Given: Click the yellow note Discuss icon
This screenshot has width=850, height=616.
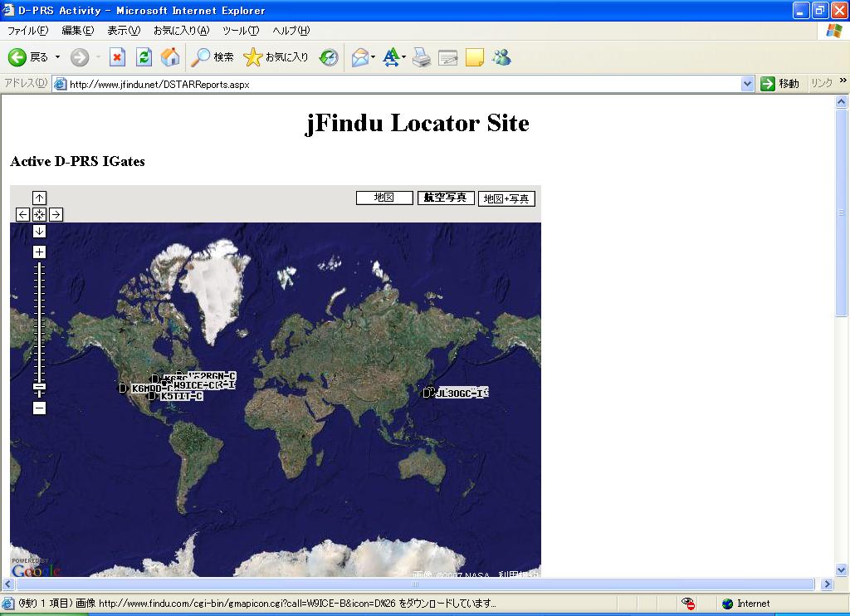Looking at the screenshot, I should point(474,57).
